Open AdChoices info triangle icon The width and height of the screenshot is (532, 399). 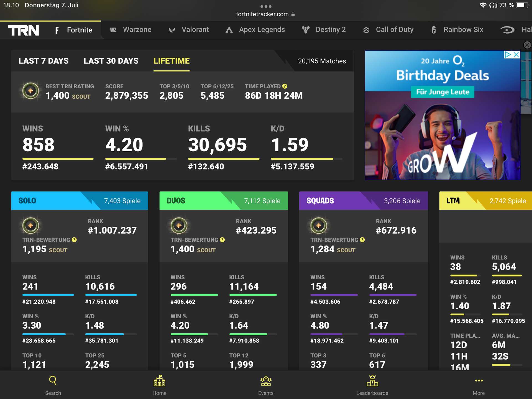[508, 55]
